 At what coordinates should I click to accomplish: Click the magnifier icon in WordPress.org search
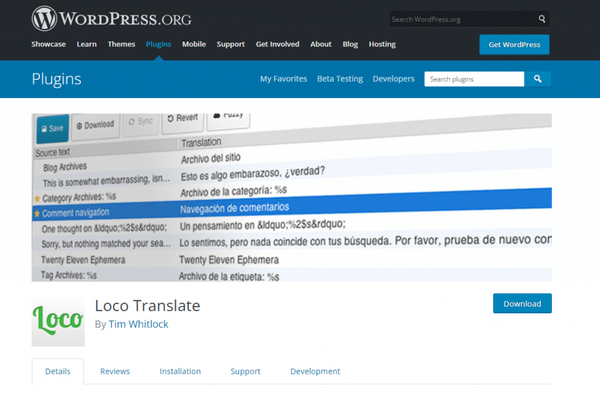tap(542, 19)
